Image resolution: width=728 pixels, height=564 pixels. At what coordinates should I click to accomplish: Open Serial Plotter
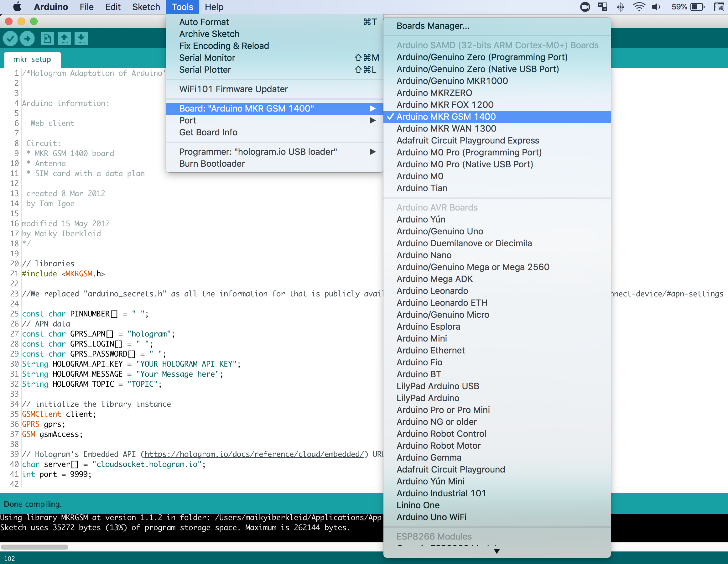click(274, 70)
